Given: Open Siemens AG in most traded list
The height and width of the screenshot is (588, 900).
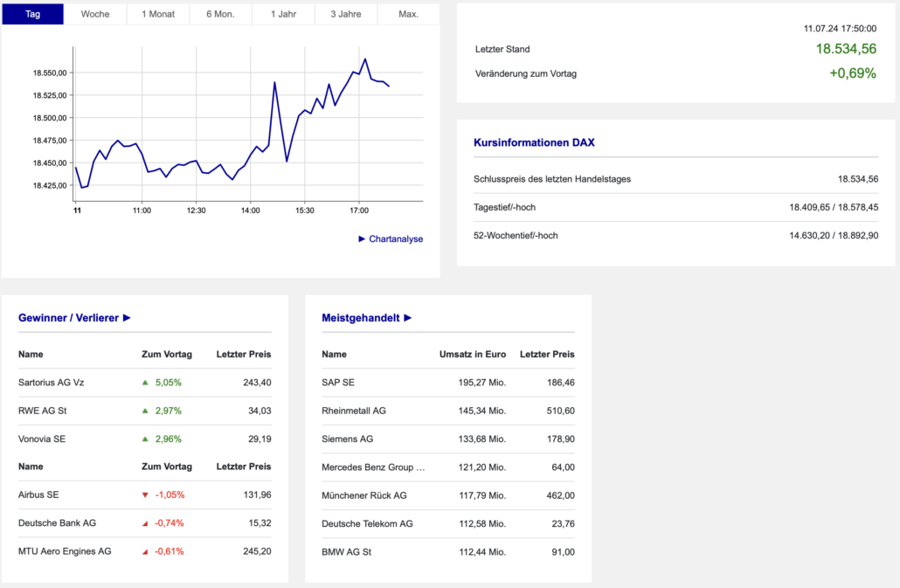Looking at the screenshot, I should [347, 439].
